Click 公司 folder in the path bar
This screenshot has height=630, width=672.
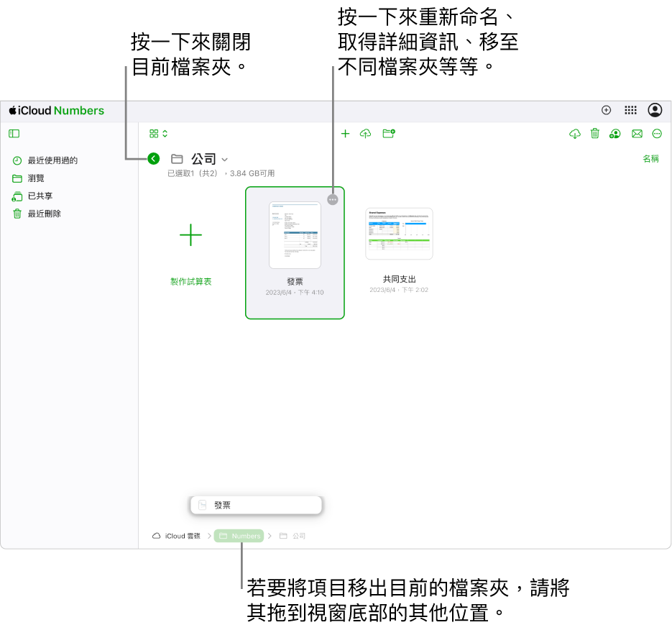pos(293,536)
